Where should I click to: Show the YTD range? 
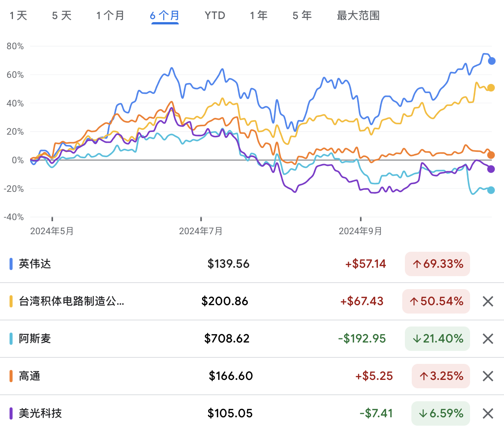(x=215, y=16)
